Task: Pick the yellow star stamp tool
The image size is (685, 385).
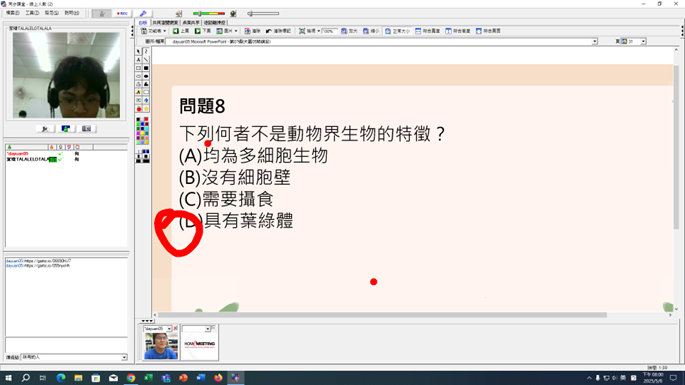Action: pos(146,108)
